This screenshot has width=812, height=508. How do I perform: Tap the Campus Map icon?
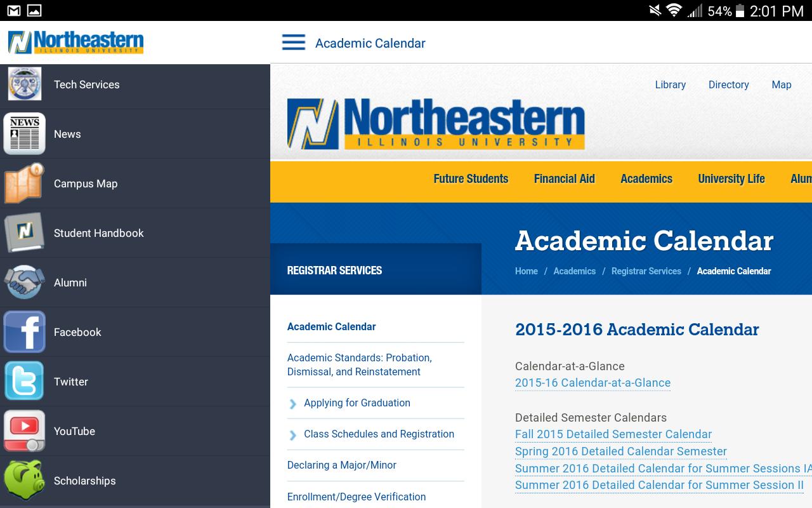(25, 183)
